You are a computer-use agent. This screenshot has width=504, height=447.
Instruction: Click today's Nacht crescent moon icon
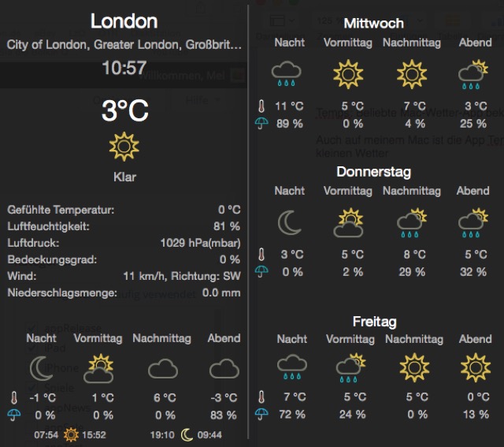(x=41, y=368)
